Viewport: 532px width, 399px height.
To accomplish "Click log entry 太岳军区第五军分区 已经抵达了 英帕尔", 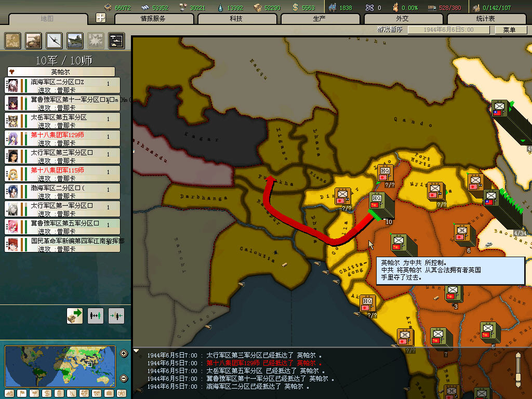I will [x=235, y=371].
